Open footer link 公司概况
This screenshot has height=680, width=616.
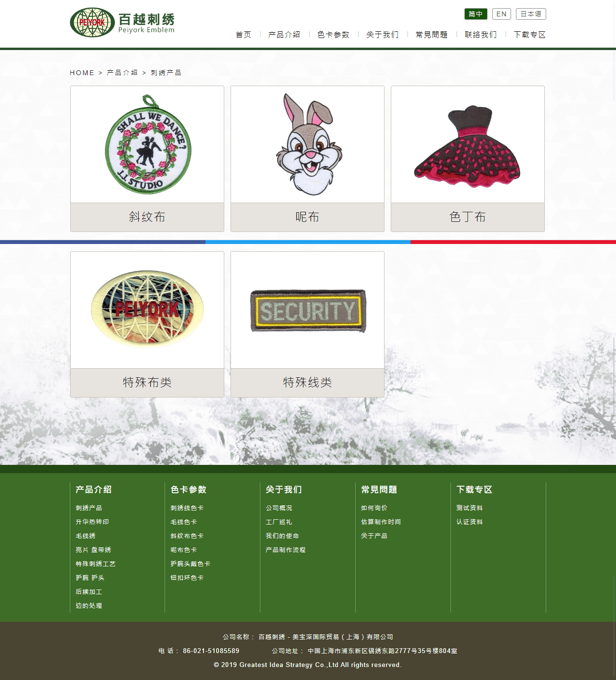point(279,508)
